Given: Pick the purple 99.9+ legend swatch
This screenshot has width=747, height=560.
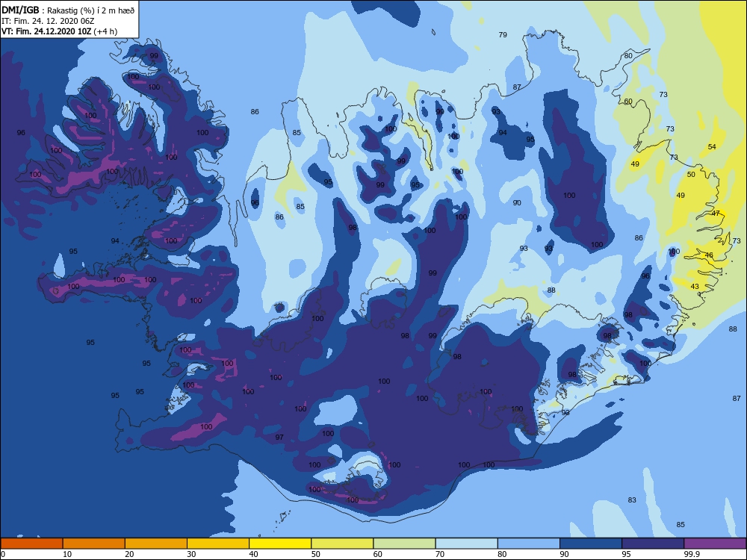Looking at the screenshot, I should point(715,544).
